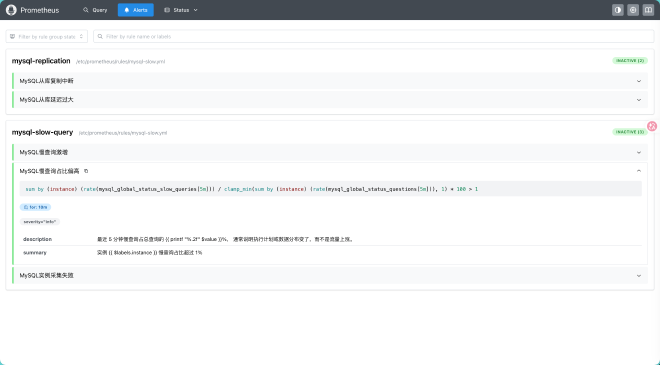Click the Prometheus logo icon

11,10
